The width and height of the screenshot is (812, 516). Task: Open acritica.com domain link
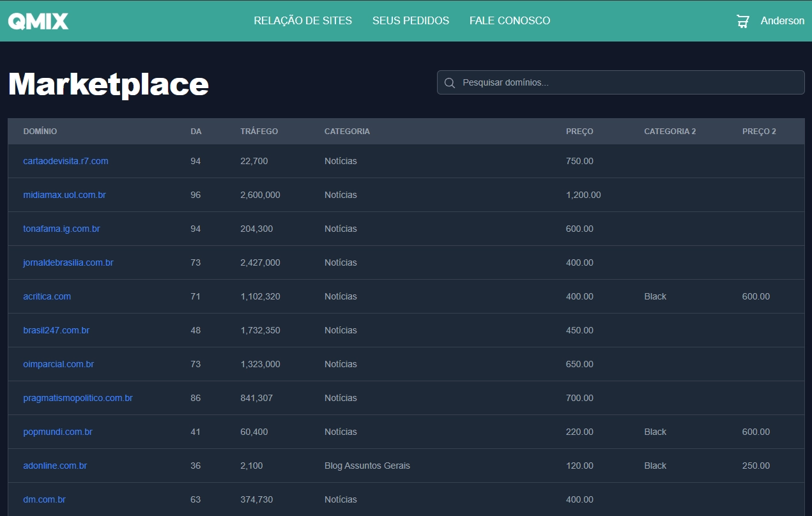point(47,296)
